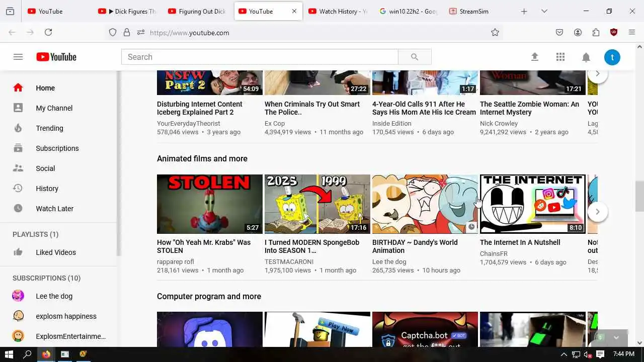The image size is (644, 362).
Task: Open the Discord logo thumbnail video
Action: coord(210,329)
